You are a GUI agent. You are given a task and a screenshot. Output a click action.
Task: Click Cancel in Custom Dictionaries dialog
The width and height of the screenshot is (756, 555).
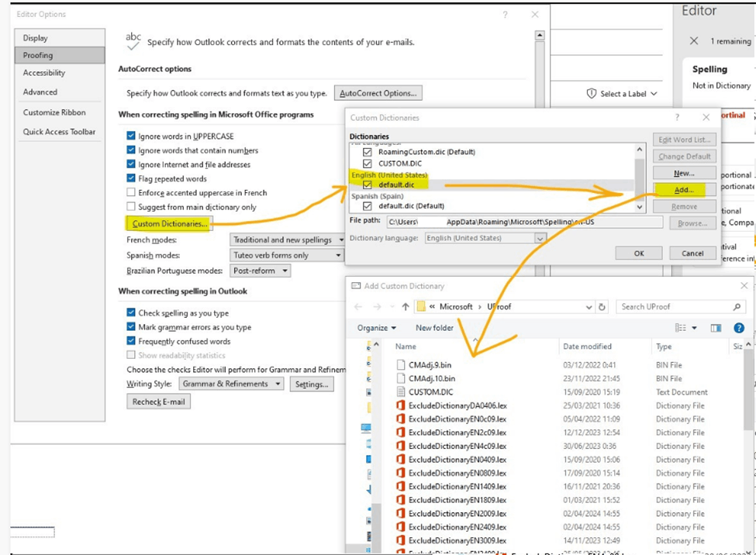tap(692, 253)
